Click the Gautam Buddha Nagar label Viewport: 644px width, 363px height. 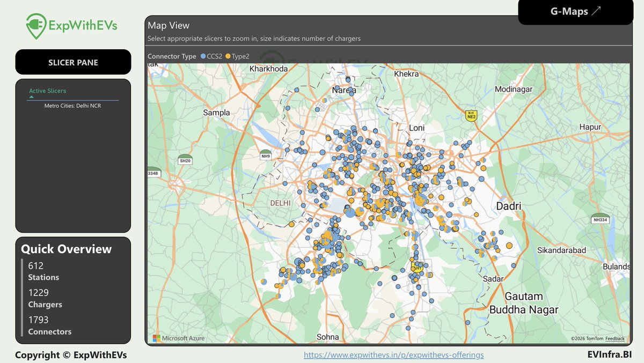(523, 303)
